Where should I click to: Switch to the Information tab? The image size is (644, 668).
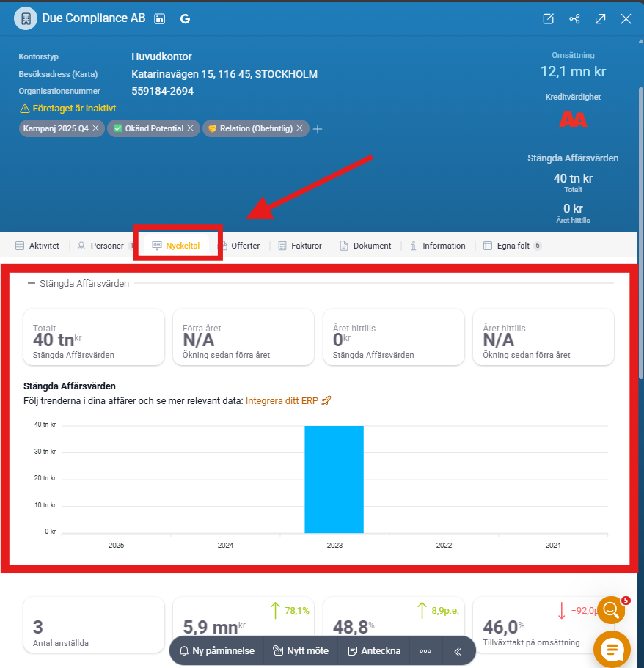tap(438, 246)
